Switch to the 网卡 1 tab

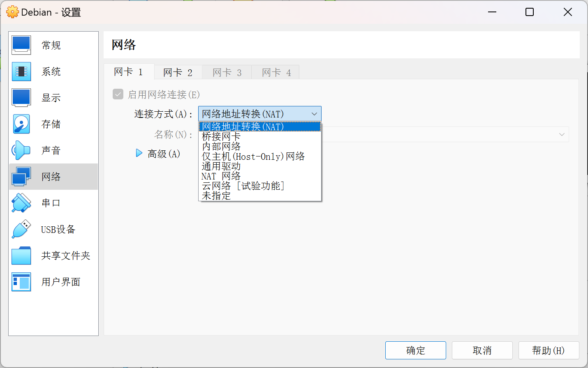pyautogui.click(x=129, y=72)
